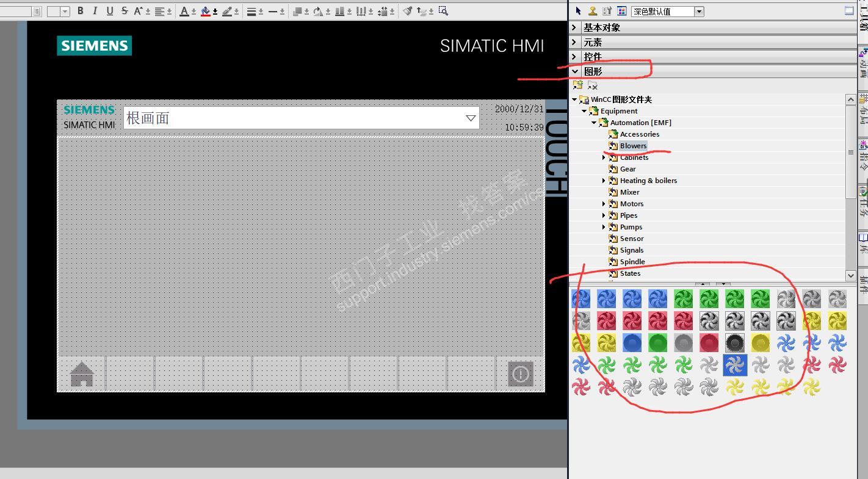Select the solid red round hub thumbnail
The height and width of the screenshot is (479, 868).
tap(709, 343)
